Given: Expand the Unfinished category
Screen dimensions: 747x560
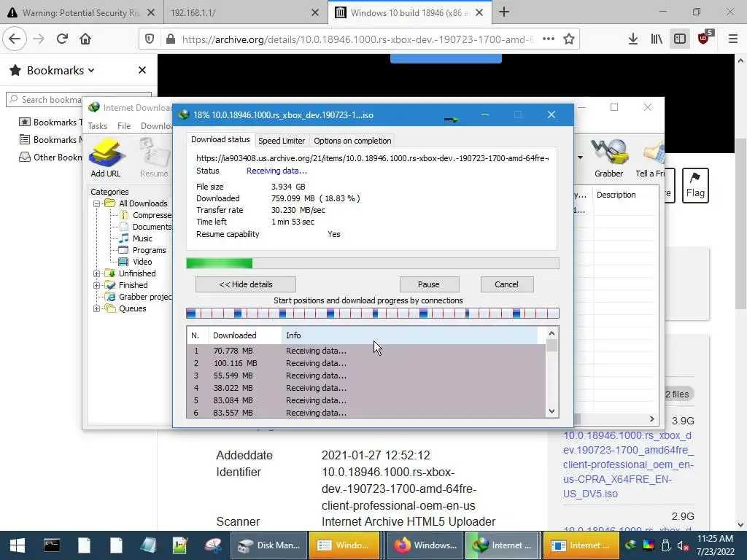Looking at the screenshot, I should [x=97, y=273].
